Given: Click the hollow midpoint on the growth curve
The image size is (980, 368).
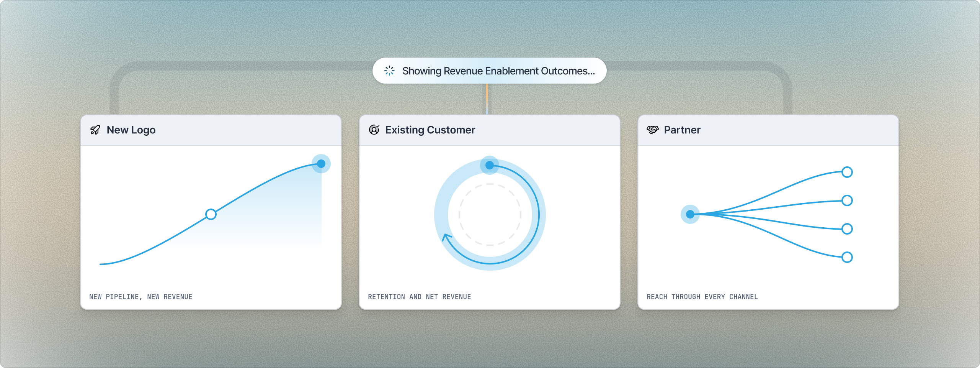Looking at the screenshot, I should [x=211, y=214].
